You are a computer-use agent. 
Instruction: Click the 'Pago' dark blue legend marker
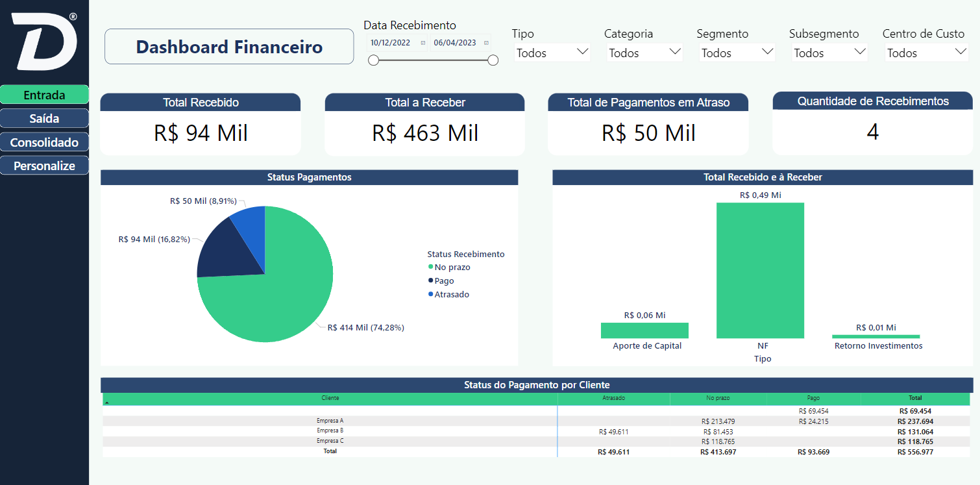[430, 280]
